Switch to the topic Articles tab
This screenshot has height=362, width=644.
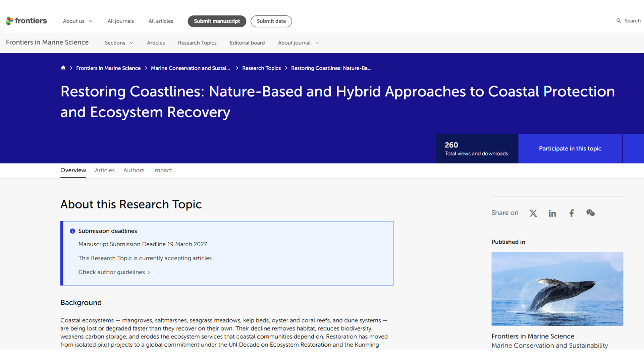click(x=105, y=170)
